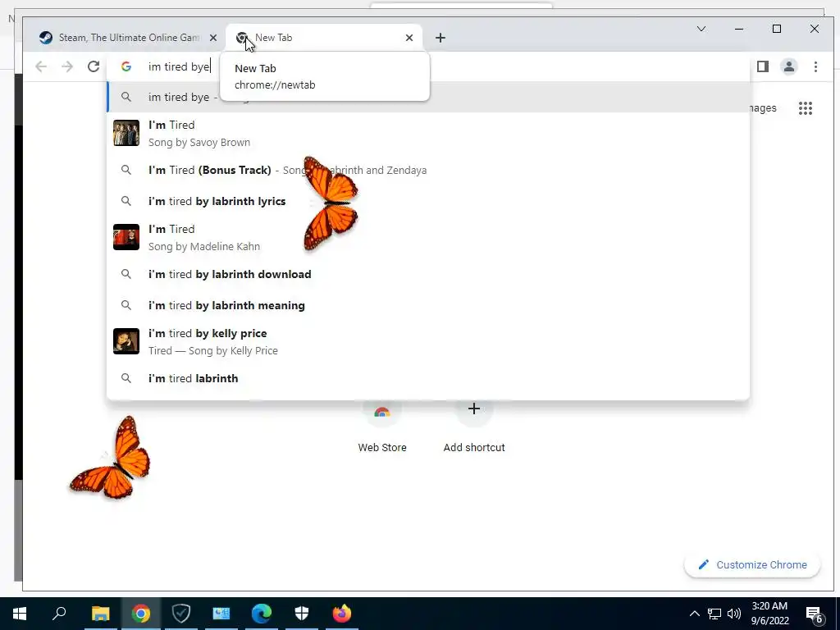Open the blue window app in taskbar
Viewport: 840px width, 630px height.
coord(221,614)
